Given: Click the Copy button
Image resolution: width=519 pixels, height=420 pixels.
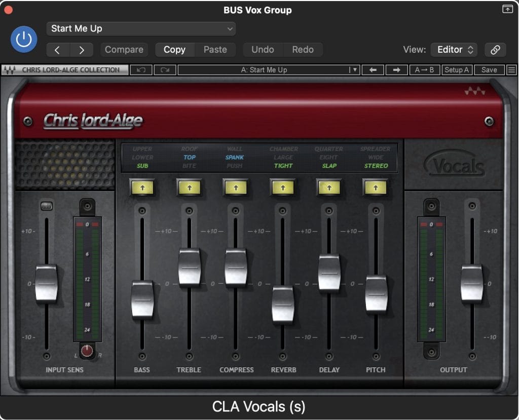Looking at the screenshot, I should [x=174, y=50].
